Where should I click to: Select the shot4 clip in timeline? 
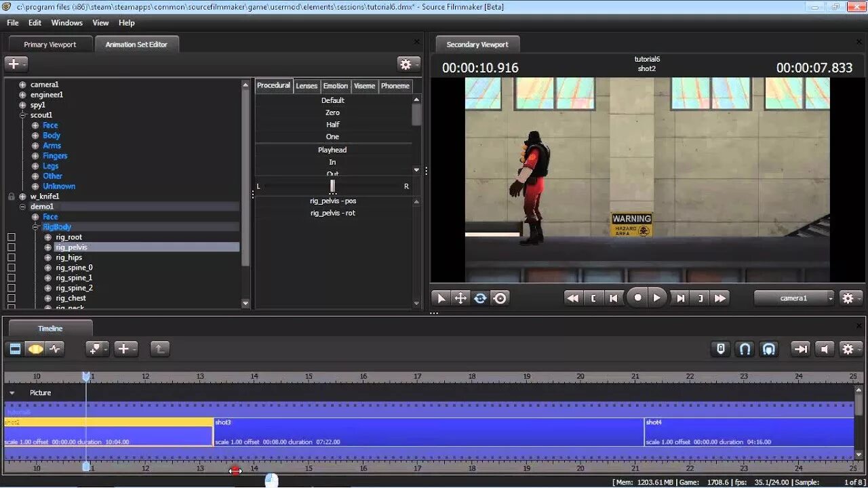(749, 432)
